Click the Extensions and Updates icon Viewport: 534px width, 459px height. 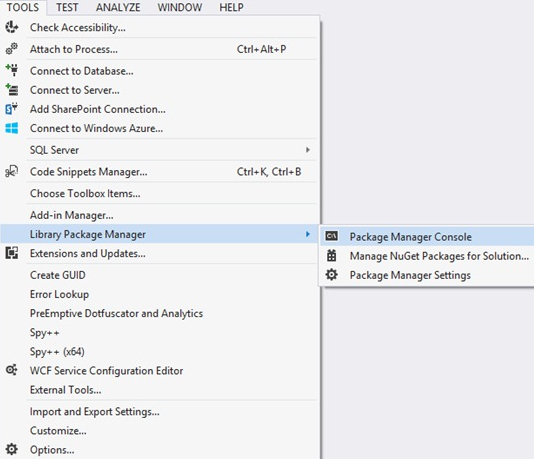click(12, 253)
